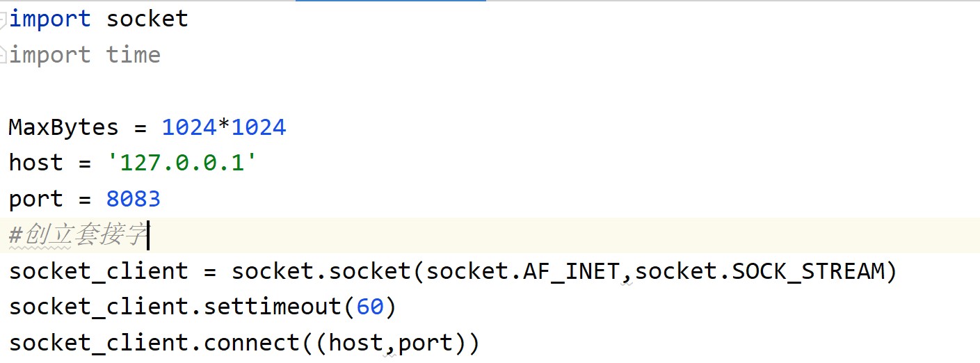The height and width of the screenshot is (363, 980).
Task: Click the second 1024 after the asterisk
Action: (x=258, y=127)
